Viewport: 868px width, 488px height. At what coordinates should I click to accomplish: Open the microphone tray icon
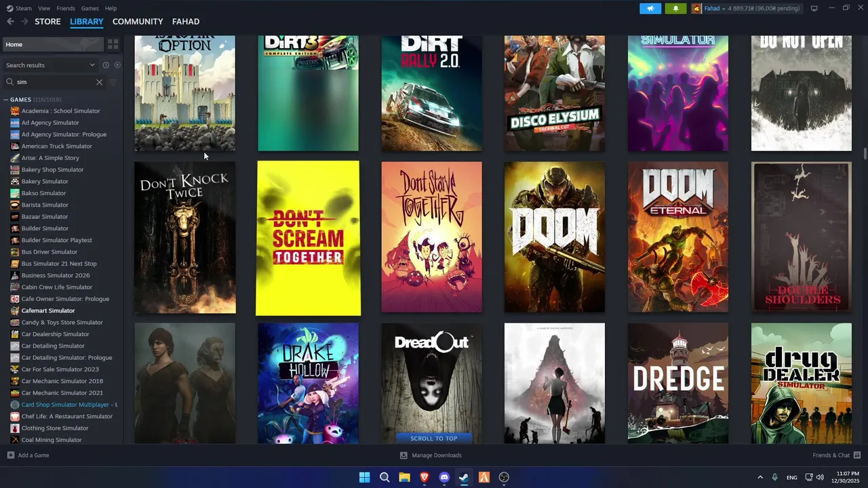pos(774,477)
